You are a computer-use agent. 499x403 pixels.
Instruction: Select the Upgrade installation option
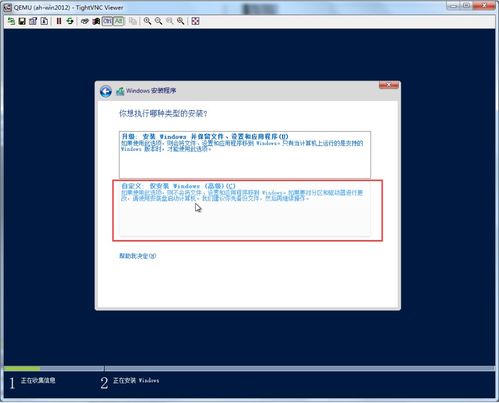(245, 155)
